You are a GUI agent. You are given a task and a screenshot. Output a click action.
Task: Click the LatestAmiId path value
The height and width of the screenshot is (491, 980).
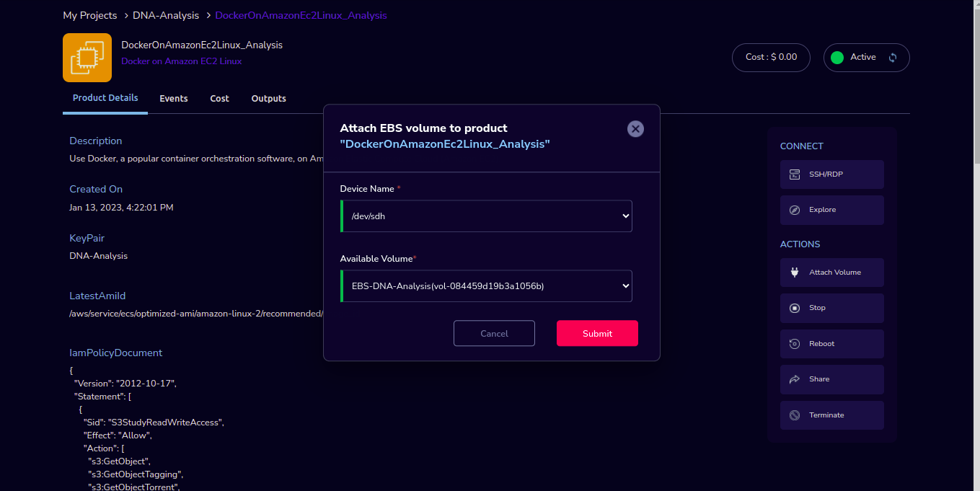click(x=196, y=314)
